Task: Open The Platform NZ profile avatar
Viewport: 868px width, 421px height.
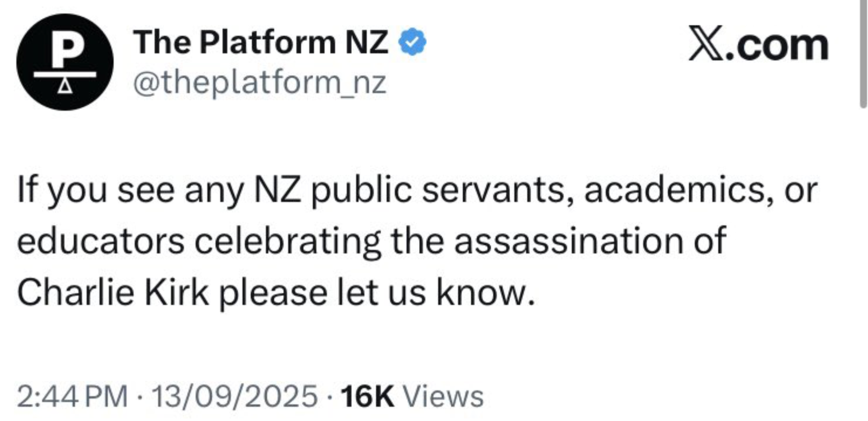Action: tap(65, 62)
